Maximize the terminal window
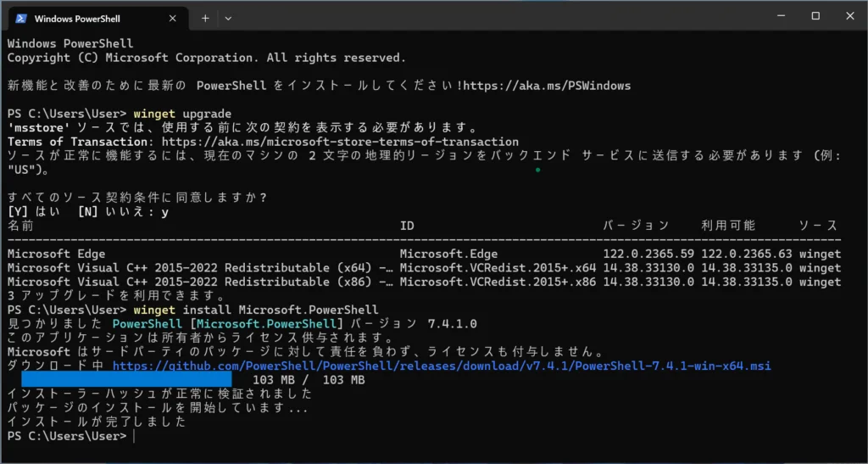Viewport: 868px width, 464px height. pos(815,15)
